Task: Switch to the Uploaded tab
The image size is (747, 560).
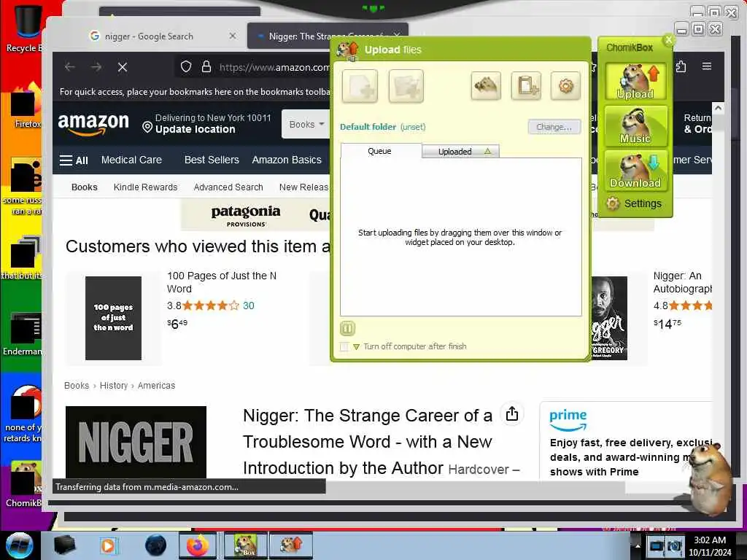Action: click(460, 152)
